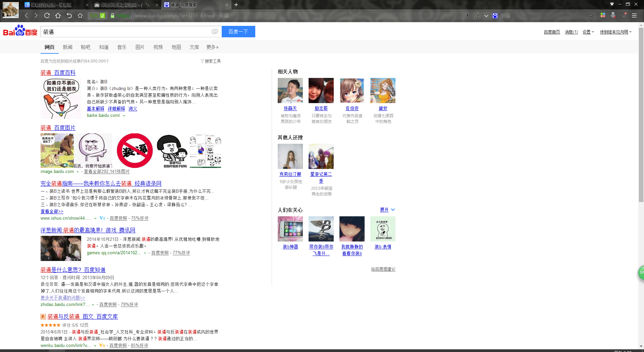Click the magnifier in browser search box
Viewport: 644px width, 352px height.
pyautogui.click(x=591, y=16)
